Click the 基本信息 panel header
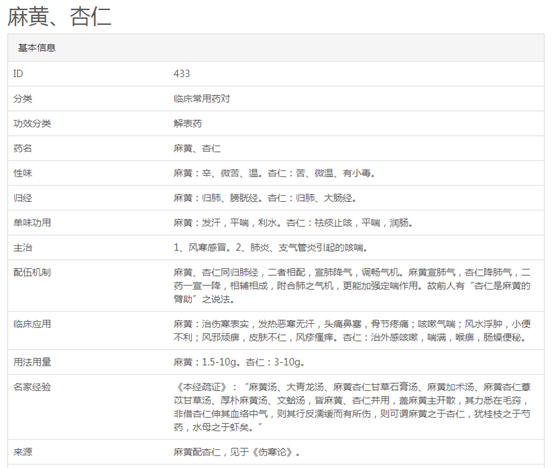 276,48
